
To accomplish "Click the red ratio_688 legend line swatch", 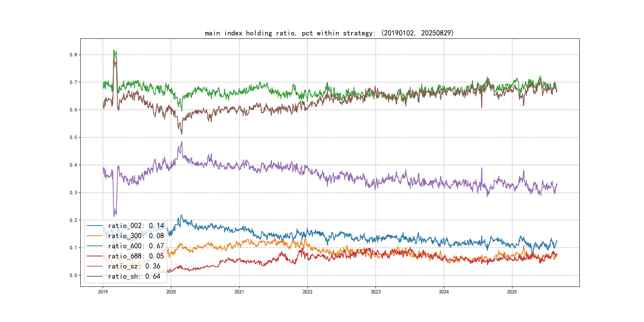I will pyautogui.click(x=94, y=256).
